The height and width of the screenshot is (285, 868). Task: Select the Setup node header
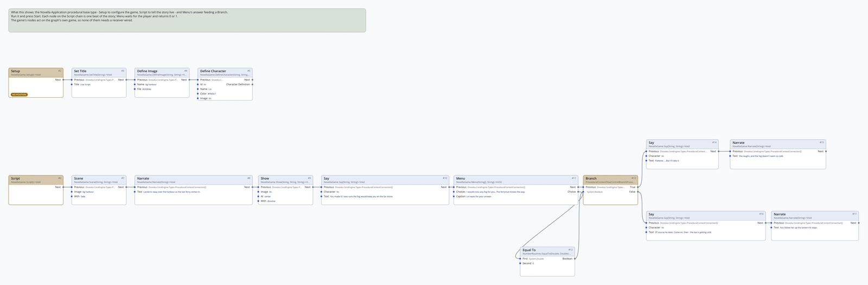coord(36,72)
